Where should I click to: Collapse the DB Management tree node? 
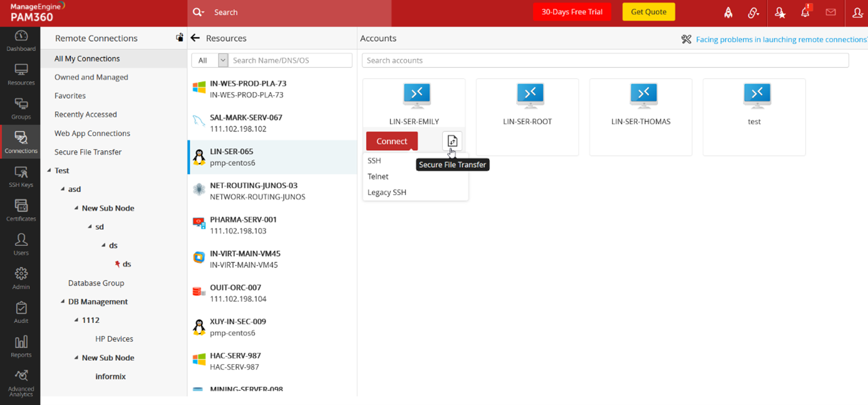pyautogui.click(x=63, y=302)
